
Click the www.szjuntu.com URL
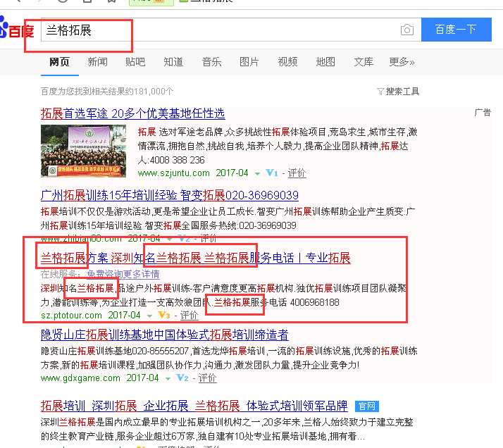173,173
